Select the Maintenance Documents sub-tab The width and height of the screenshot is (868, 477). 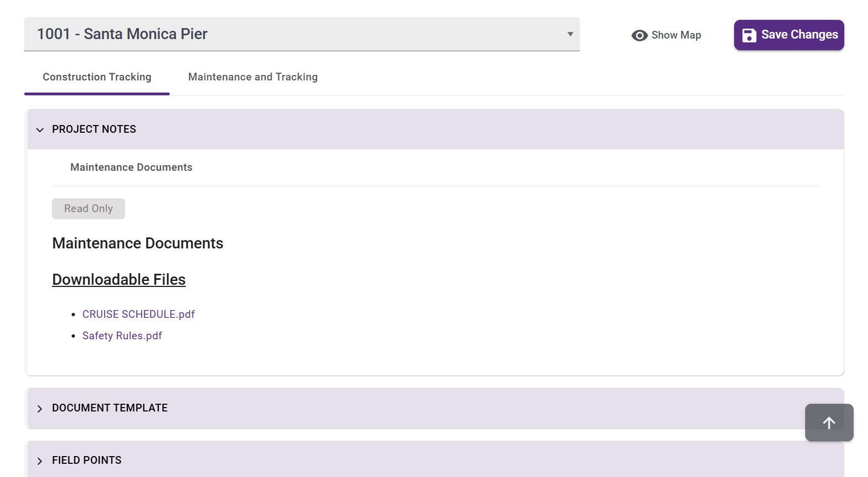pyautogui.click(x=131, y=167)
